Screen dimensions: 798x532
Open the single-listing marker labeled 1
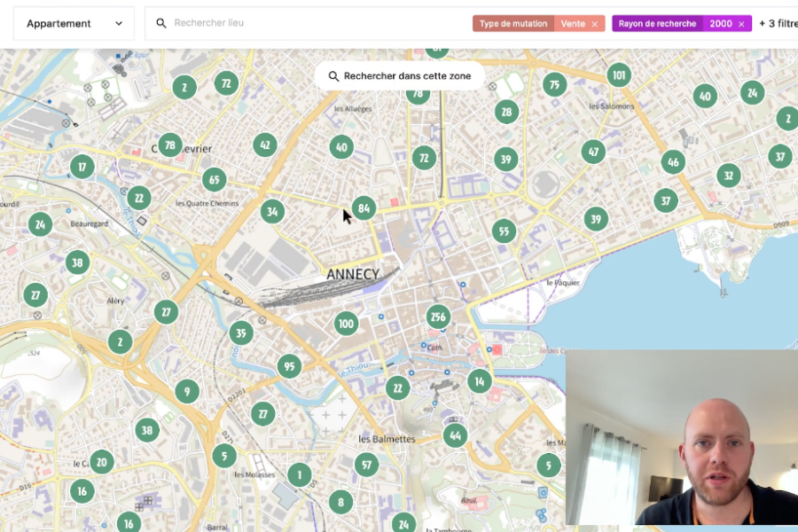click(x=300, y=475)
